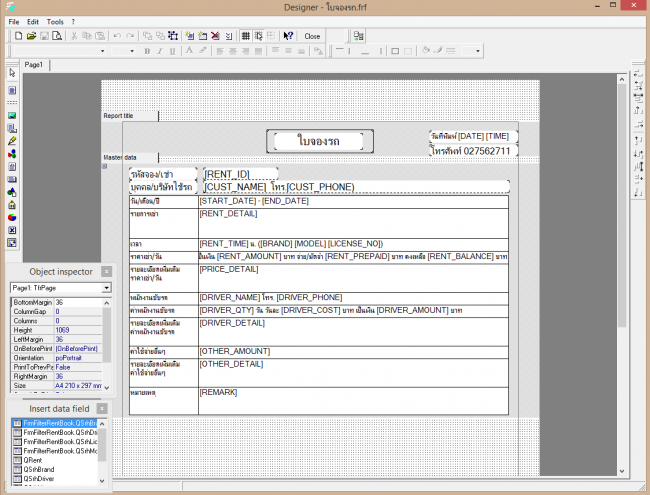
Task: Switch to the Page1 tab
Action: coord(34,65)
